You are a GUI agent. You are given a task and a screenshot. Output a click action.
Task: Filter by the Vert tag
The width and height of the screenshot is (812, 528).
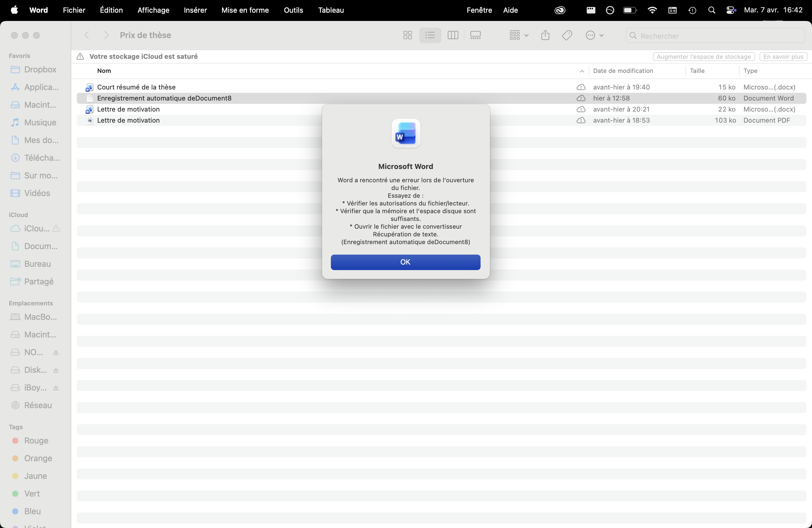coord(26,493)
